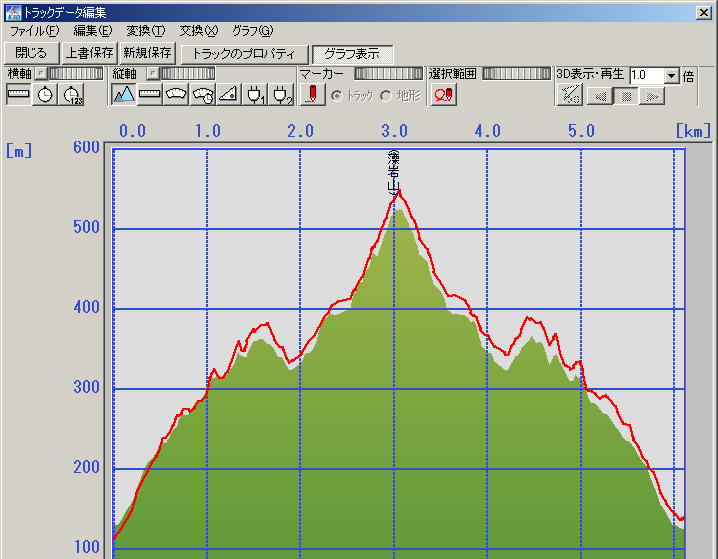Toggle the グラフ表示 button
The height and width of the screenshot is (559, 718).
(352, 53)
